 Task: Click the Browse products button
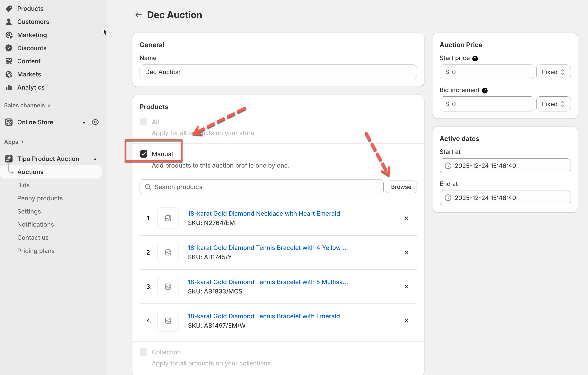tap(401, 187)
